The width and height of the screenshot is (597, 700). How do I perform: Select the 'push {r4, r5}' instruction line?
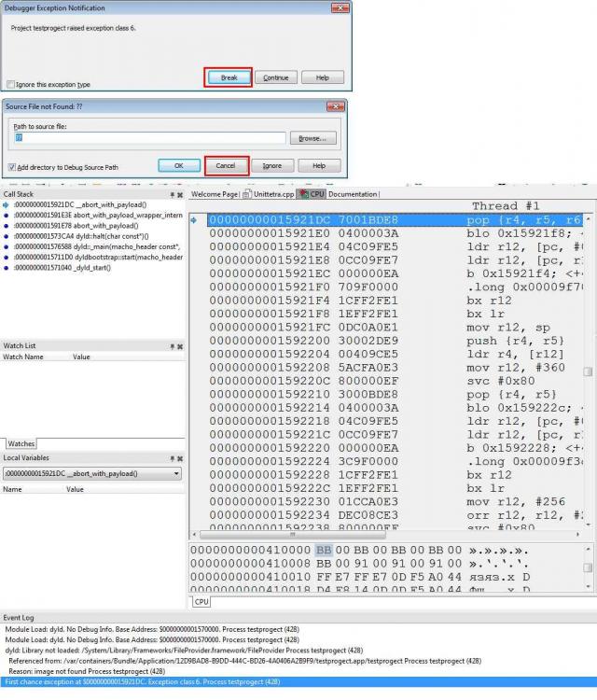pos(395,341)
